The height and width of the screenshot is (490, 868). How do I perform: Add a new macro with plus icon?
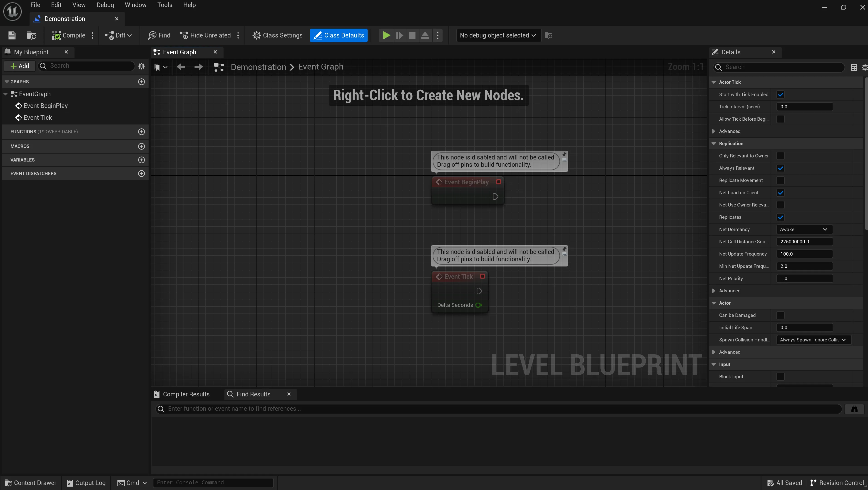[x=142, y=146]
